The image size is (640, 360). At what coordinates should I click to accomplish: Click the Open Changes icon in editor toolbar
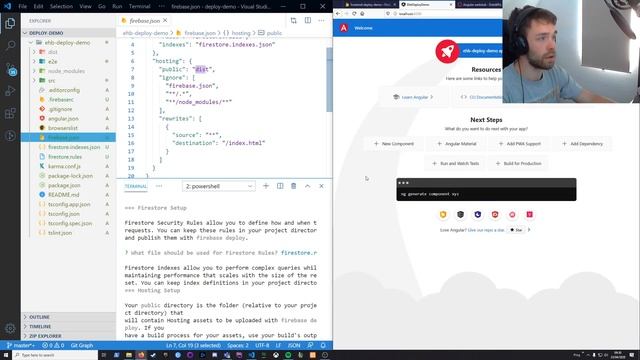293,20
